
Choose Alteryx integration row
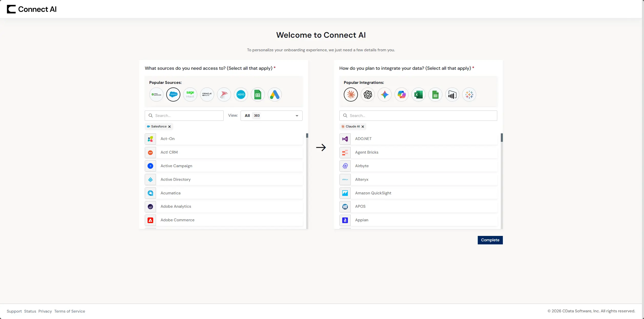[x=418, y=180]
